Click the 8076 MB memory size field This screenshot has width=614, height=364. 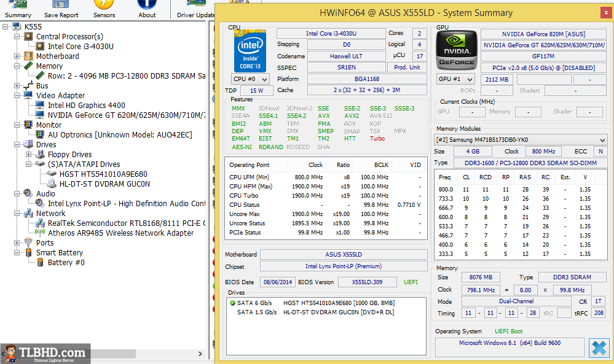pyautogui.click(x=481, y=277)
